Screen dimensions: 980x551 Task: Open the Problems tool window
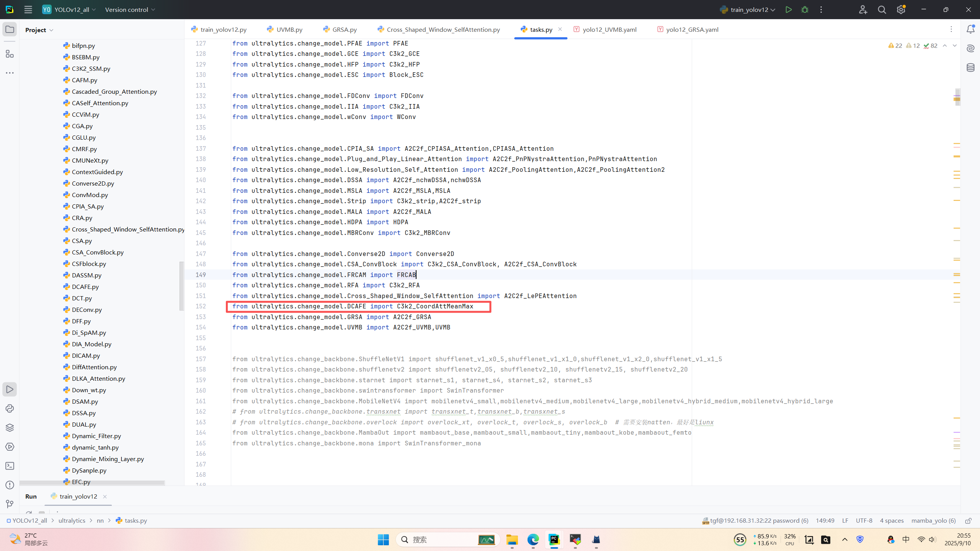10,485
